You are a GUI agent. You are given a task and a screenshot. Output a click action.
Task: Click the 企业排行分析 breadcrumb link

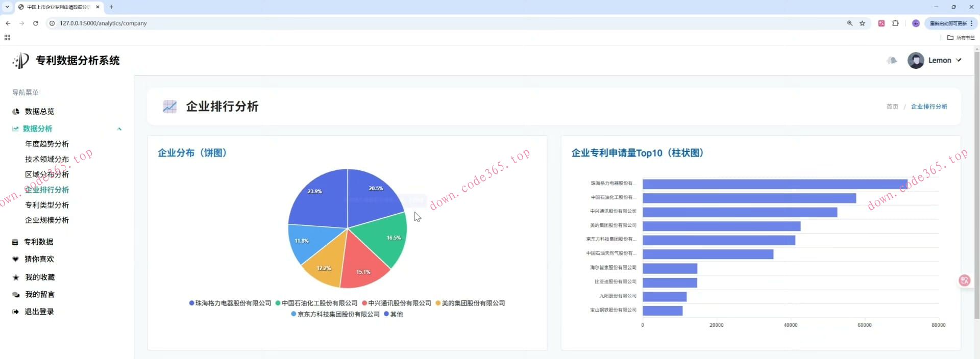coord(929,107)
